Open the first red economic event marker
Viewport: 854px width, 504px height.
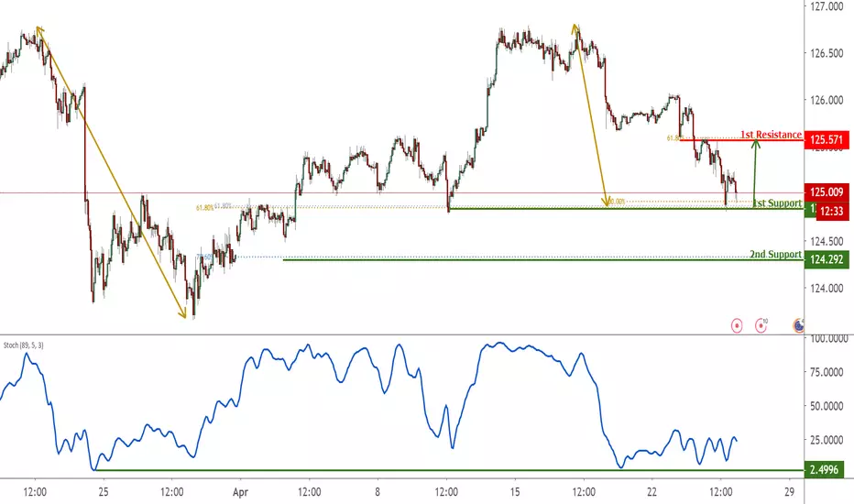[x=737, y=326]
